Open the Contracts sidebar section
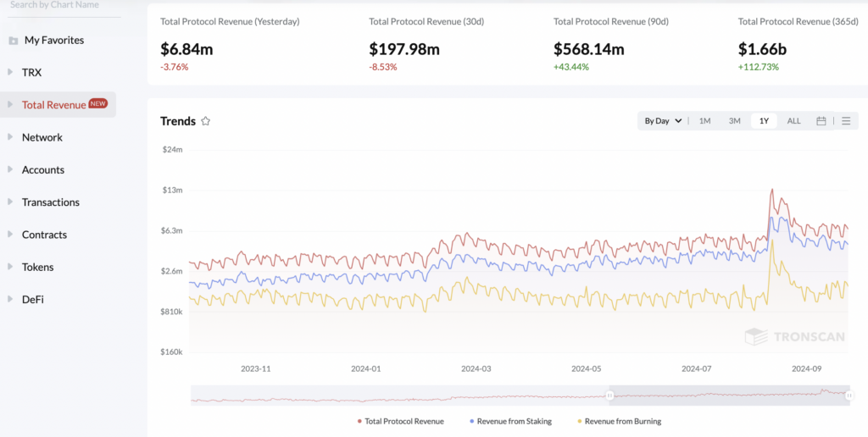This screenshot has height=437, width=868. (44, 235)
